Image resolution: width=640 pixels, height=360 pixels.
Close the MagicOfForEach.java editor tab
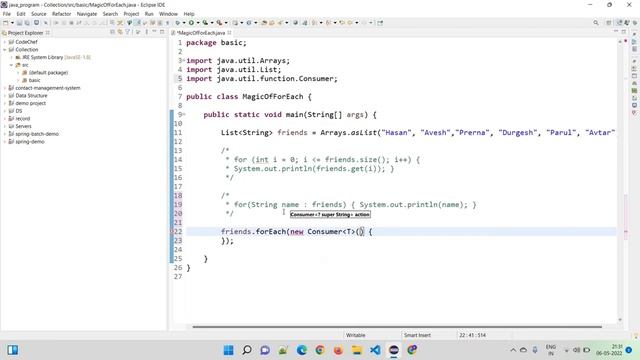(x=229, y=33)
